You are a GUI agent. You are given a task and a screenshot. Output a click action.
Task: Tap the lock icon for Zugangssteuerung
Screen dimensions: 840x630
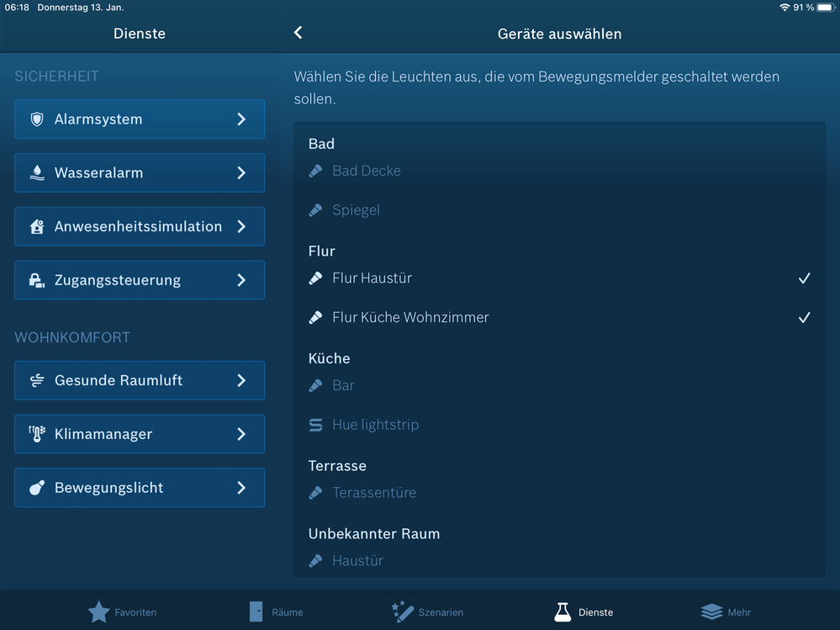pos(37,281)
